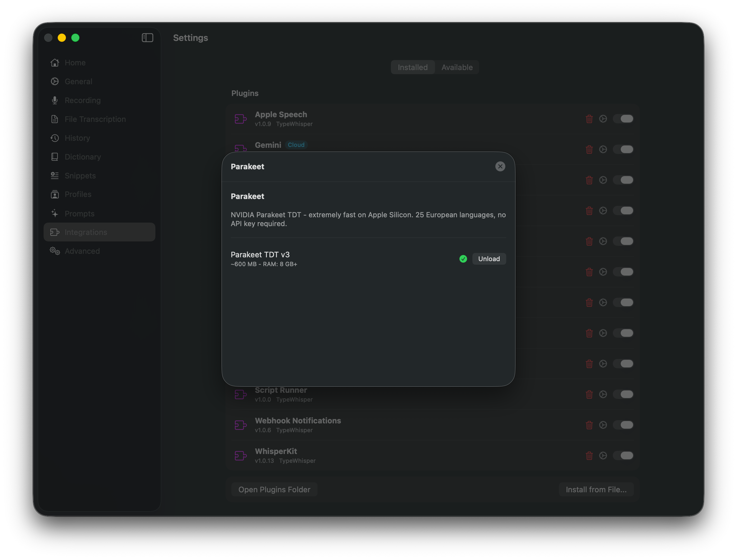Close the Parakeet plugin dialog

(x=500, y=166)
